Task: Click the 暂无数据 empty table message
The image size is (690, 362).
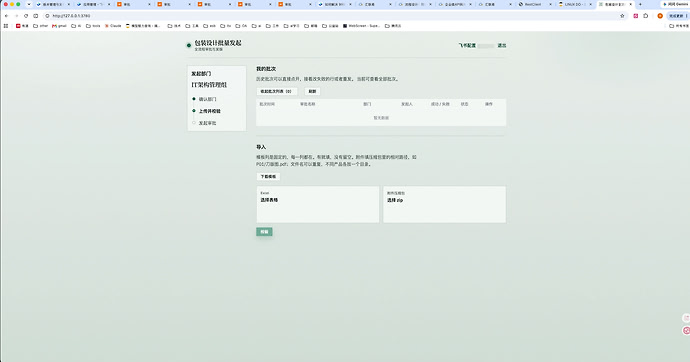Action: [x=381, y=118]
